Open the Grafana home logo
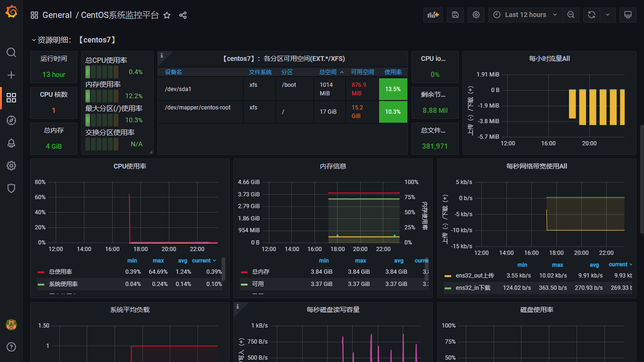Image resolution: width=644 pixels, height=362 pixels. pos(11,12)
